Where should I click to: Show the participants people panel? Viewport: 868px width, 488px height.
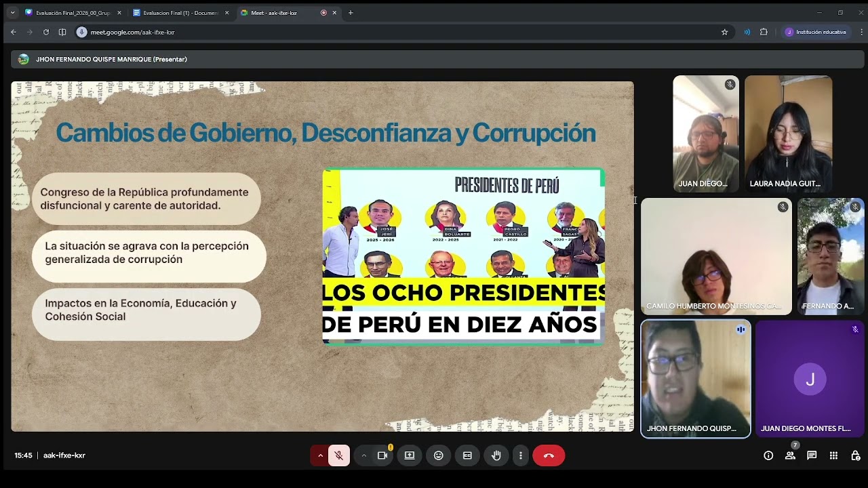coord(790,455)
